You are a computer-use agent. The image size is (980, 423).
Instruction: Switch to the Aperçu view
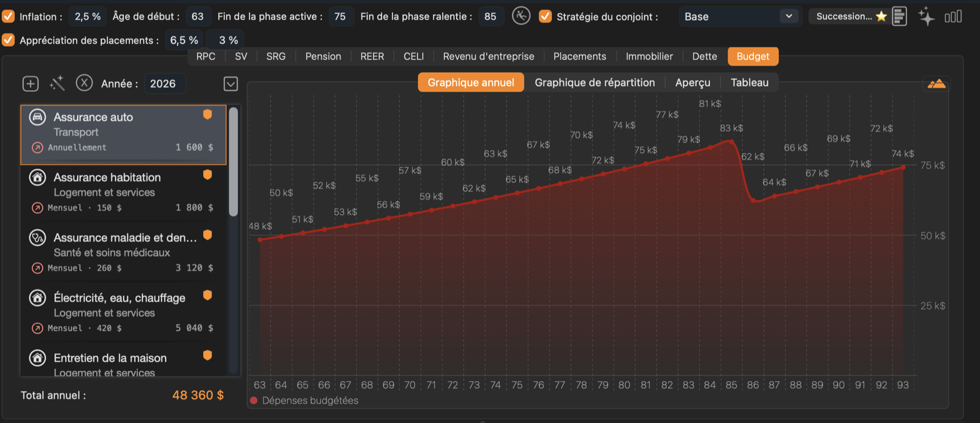click(693, 82)
